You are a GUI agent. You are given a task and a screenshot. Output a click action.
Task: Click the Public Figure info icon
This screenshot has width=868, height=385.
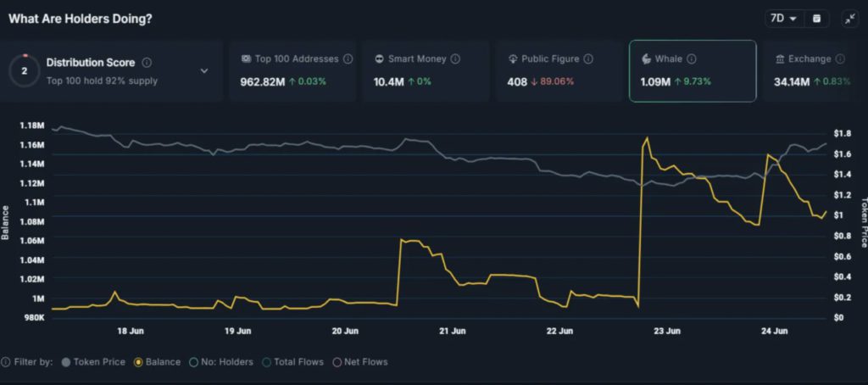[588, 59]
